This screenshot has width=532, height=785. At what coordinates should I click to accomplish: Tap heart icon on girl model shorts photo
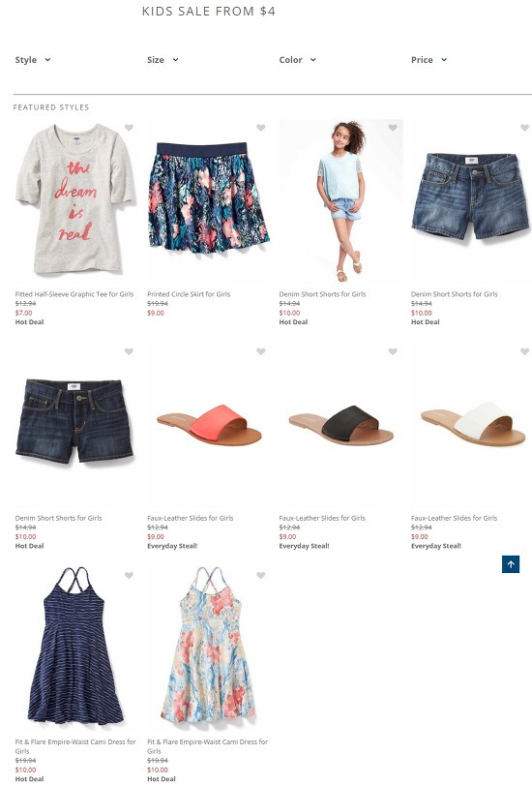(393, 128)
